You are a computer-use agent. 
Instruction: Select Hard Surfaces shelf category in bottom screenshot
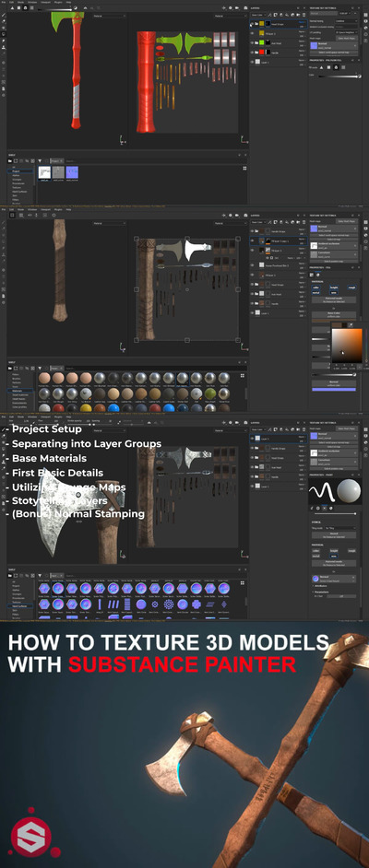(18, 606)
